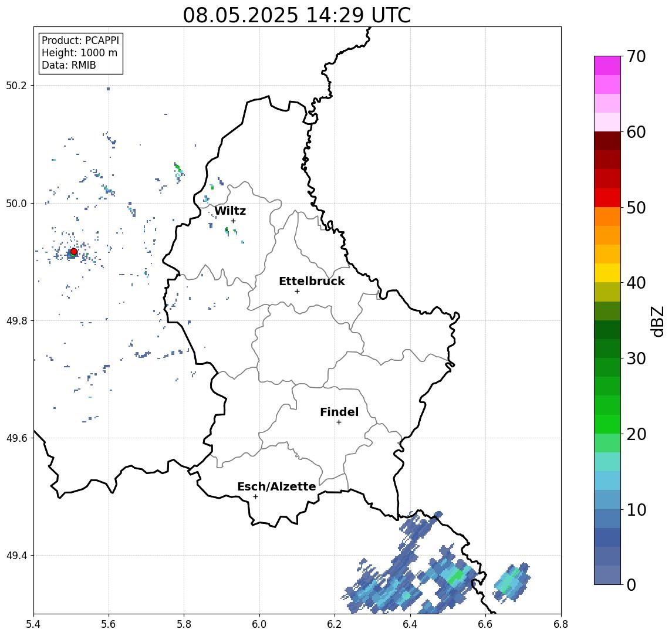Click the title "08.05.2025 14:29 UTC"
This screenshot has height=636, width=672.
click(297, 15)
